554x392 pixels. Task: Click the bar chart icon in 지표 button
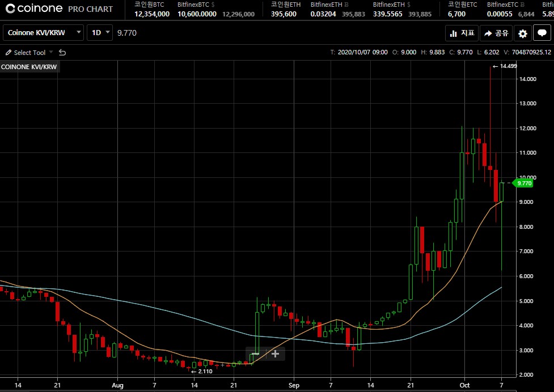tap(453, 33)
